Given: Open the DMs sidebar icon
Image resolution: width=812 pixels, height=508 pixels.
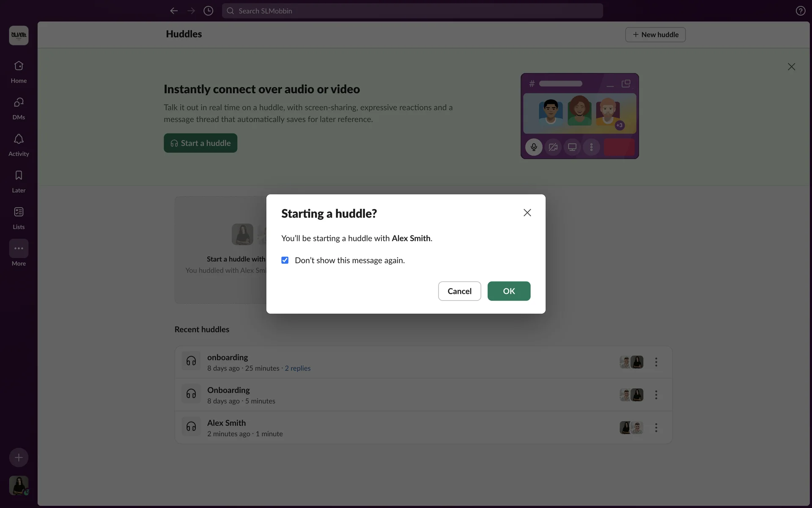Looking at the screenshot, I should click(x=19, y=103).
